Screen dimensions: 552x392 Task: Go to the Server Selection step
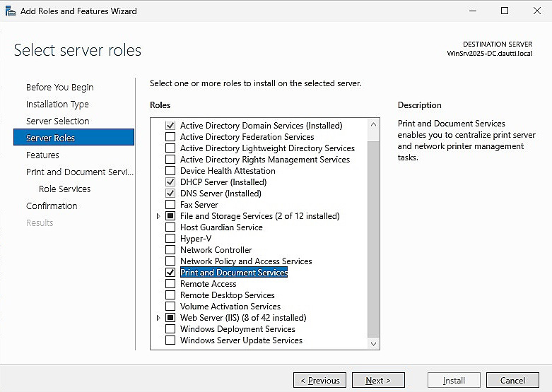click(x=58, y=121)
